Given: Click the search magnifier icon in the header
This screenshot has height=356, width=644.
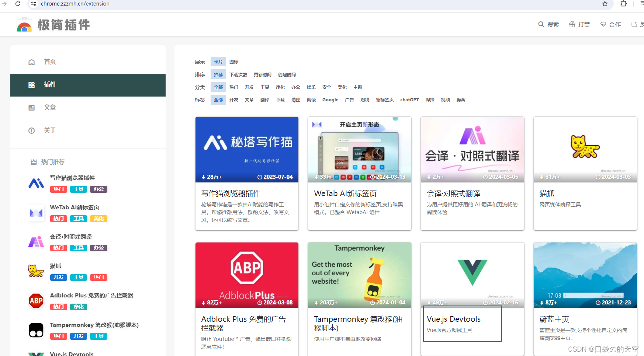Looking at the screenshot, I should (541, 24).
